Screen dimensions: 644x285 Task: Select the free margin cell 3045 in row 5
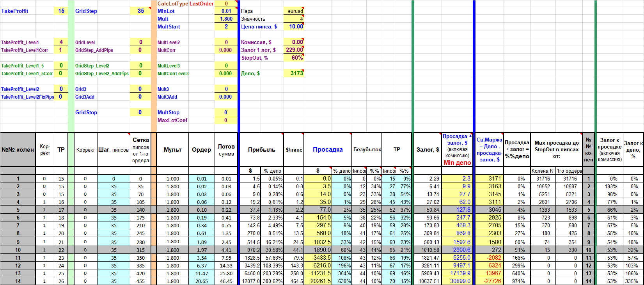tap(489, 210)
